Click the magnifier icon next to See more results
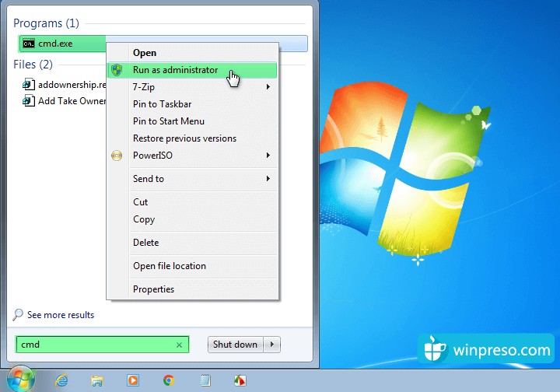 (17, 314)
